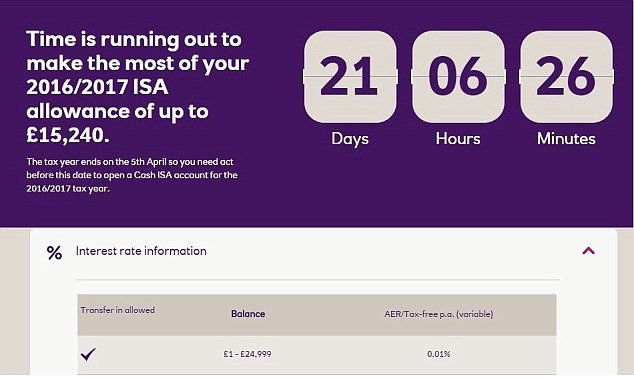Viewport: 634px width, 377px height.
Task: Select the Minutes countdown flip card
Action: (566, 76)
